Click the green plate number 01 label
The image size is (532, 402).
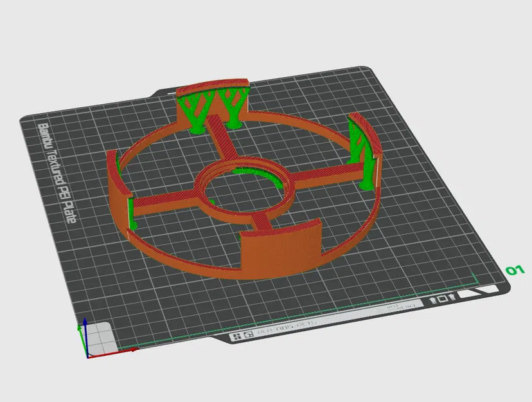(x=515, y=270)
